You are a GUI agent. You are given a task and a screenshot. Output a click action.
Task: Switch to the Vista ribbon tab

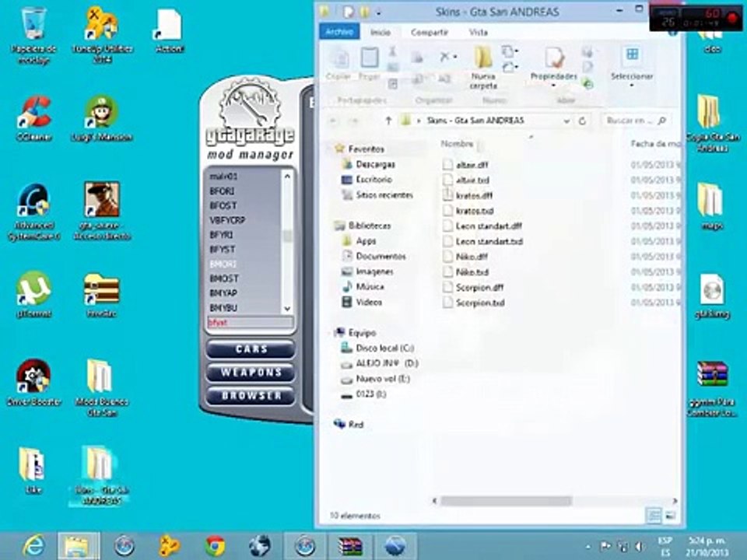tap(479, 33)
